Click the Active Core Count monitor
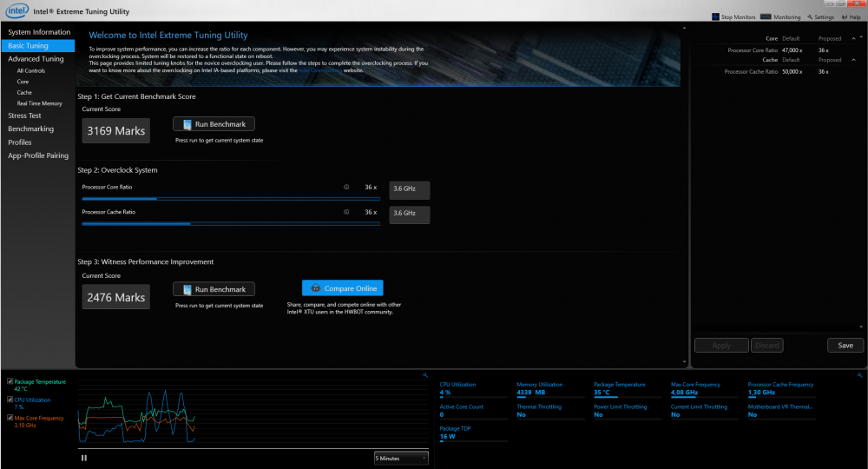This screenshot has height=469, width=868. point(473,411)
